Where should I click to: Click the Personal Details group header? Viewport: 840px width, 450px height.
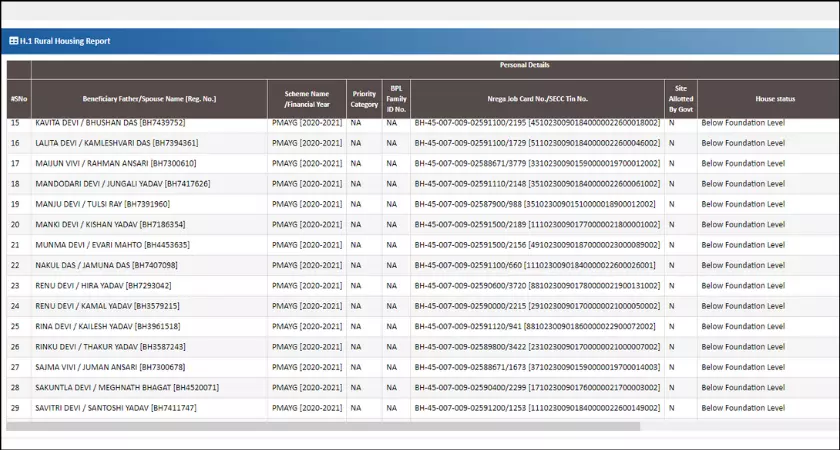(x=524, y=65)
